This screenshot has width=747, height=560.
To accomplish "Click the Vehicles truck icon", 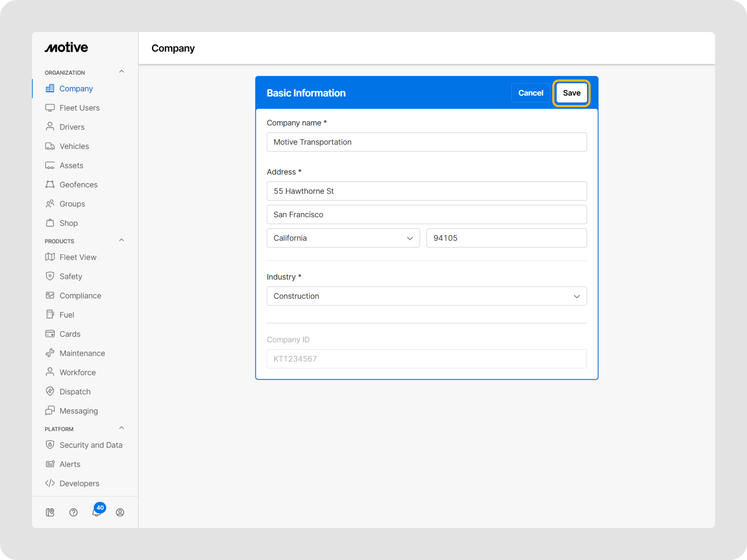I will (x=50, y=146).
